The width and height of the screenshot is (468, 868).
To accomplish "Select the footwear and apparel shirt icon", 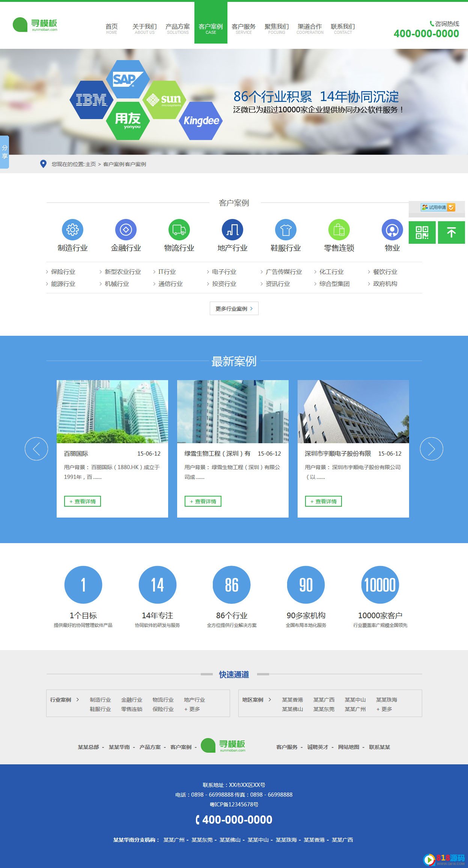I will click(286, 229).
